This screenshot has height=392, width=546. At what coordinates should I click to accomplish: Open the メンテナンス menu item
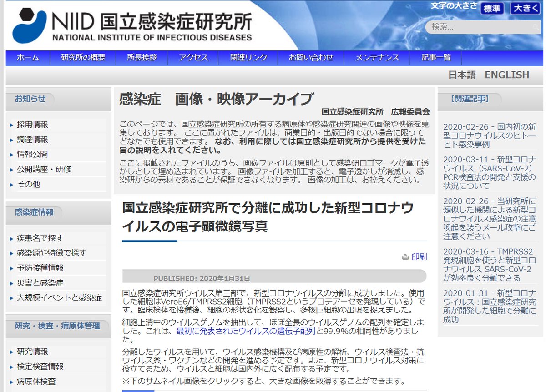pyautogui.click(x=377, y=58)
